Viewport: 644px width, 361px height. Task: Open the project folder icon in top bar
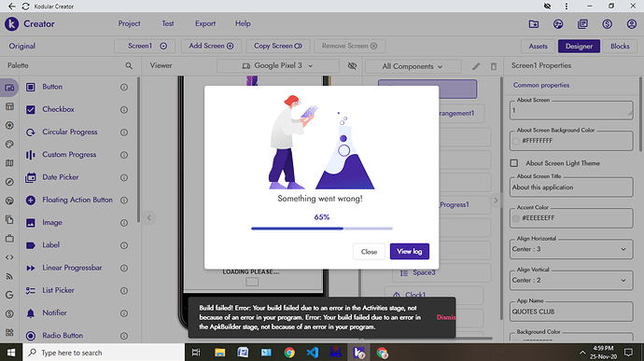tap(534, 24)
